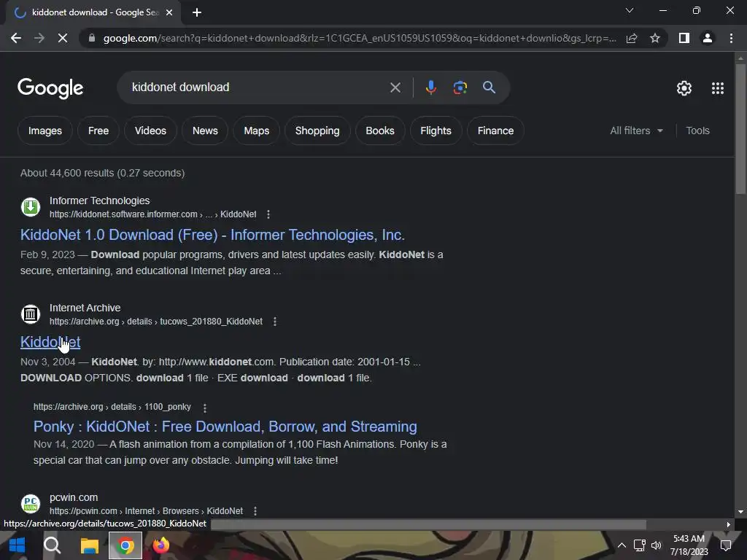Open the Windows Start menu
747x560 pixels.
pyautogui.click(x=18, y=545)
